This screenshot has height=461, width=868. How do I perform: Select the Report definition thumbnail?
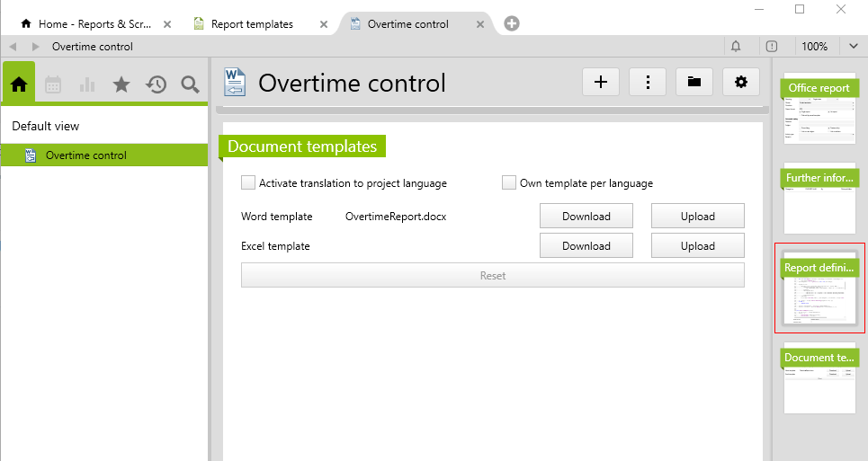[x=819, y=288]
